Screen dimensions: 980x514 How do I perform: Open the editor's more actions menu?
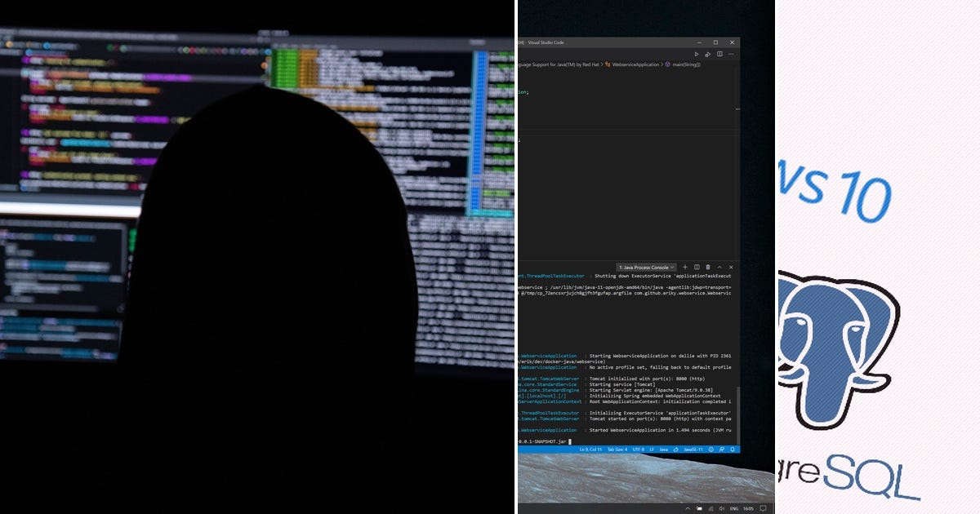(x=731, y=54)
